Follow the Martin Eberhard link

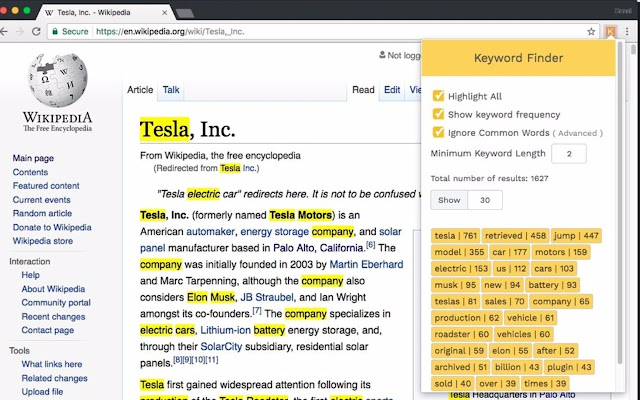366,264
